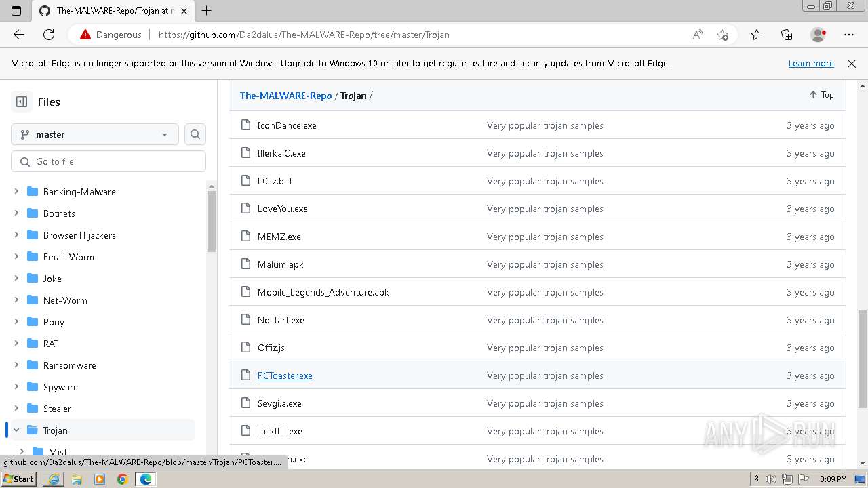Dismiss the Edge unsupported notification bar

(852, 63)
